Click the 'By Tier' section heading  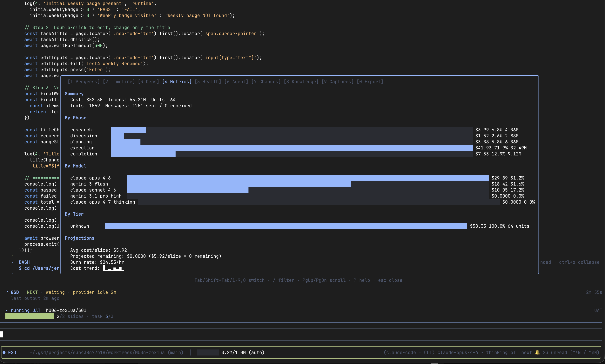point(74,214)
